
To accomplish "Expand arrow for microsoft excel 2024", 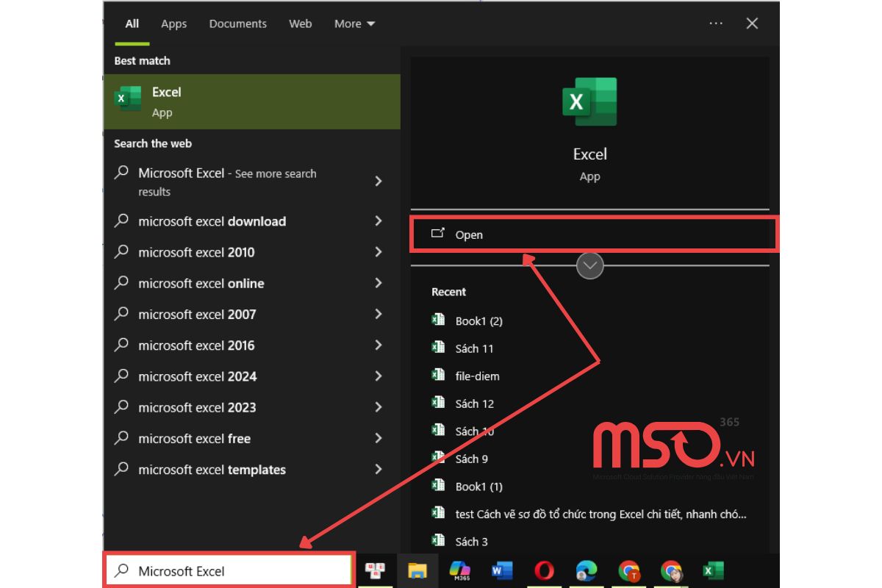I will tap(379, 376).
